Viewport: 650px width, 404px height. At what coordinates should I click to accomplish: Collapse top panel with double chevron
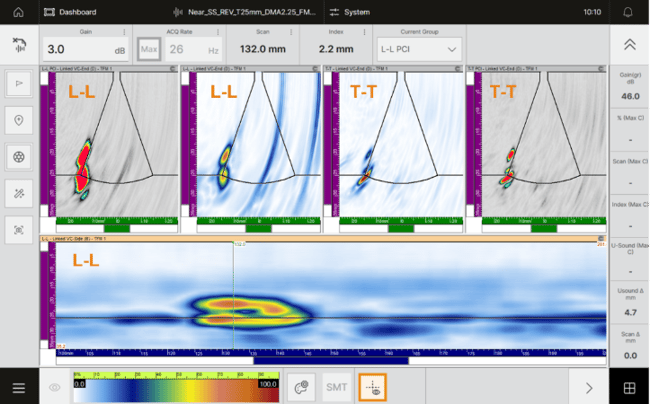pos(630,45)
